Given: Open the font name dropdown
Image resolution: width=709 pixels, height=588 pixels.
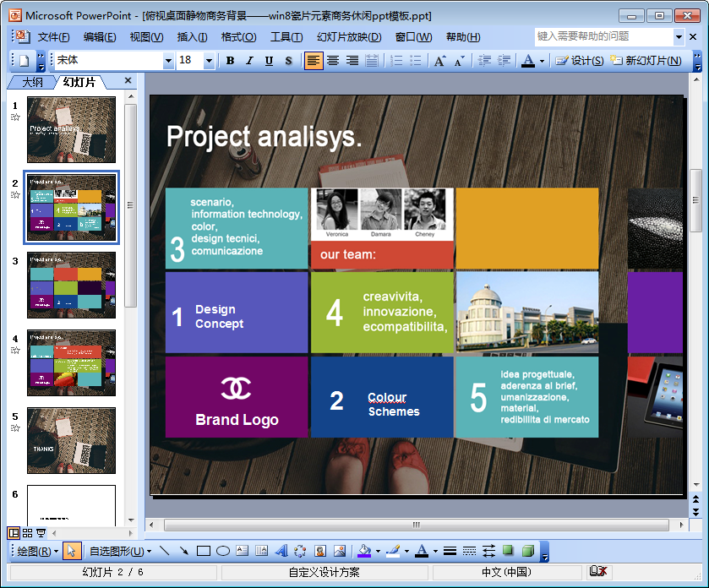Looking at the screenshot, I should [168, 61].
